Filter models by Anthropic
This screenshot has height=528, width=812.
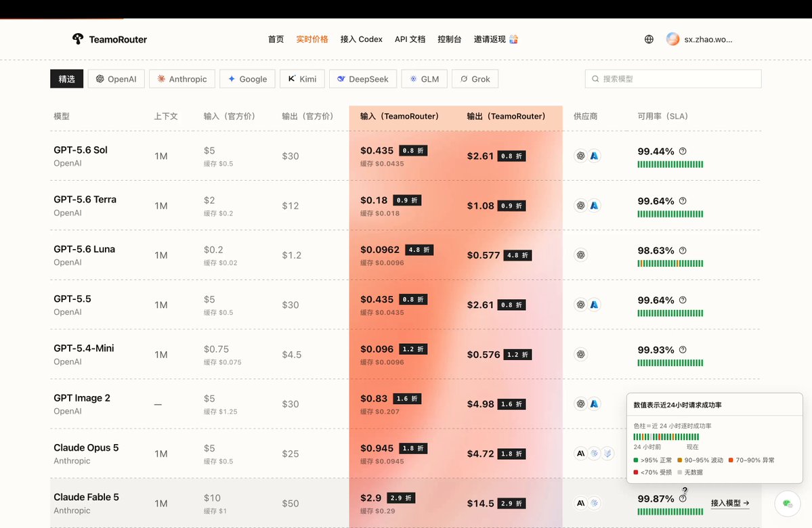(181, 79)
